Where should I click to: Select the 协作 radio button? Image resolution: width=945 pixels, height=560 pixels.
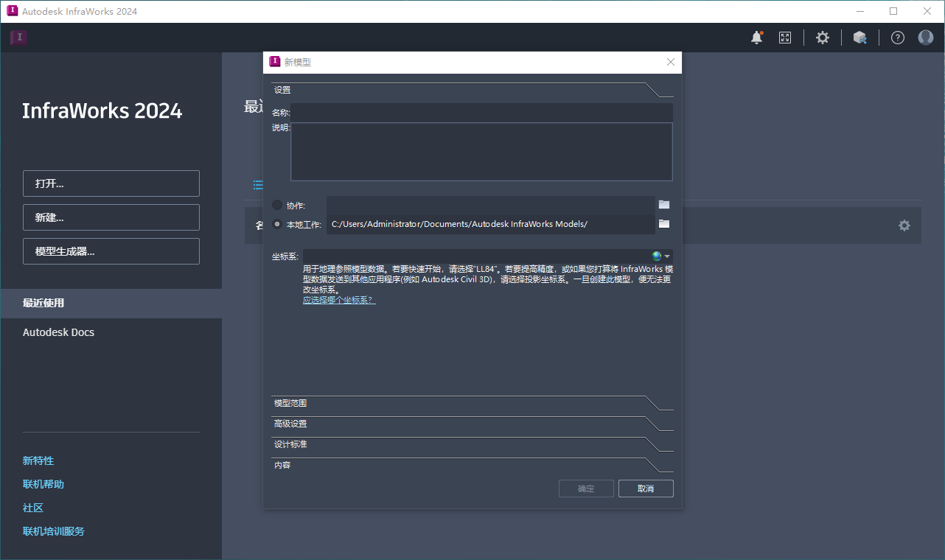coord(277,205)
